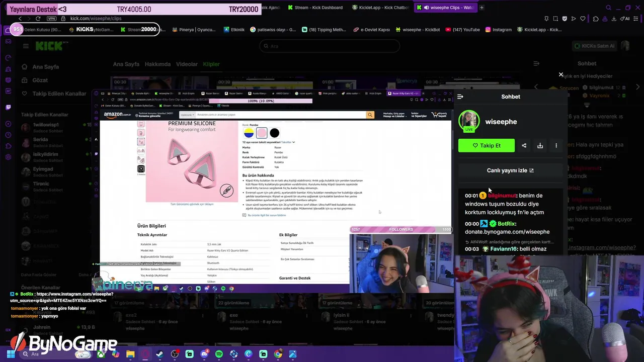The width and height of the screenshot is (644, 362).
Task: Open options menu for exo clip
Action: pos(307,316)
